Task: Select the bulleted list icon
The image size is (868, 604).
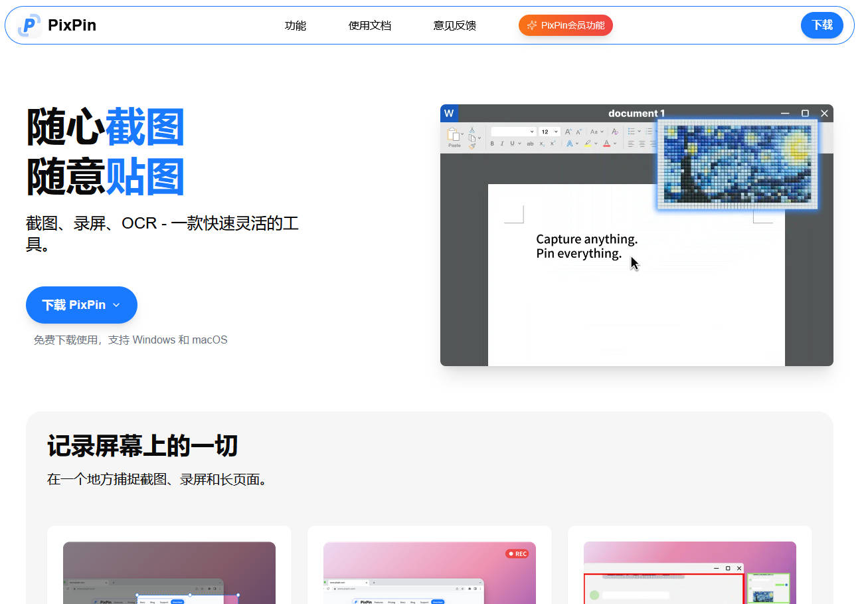Action: [631, 131]
